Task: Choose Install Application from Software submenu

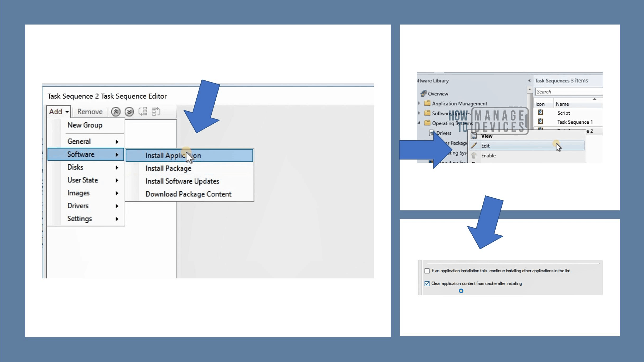Action: (189, 156)
